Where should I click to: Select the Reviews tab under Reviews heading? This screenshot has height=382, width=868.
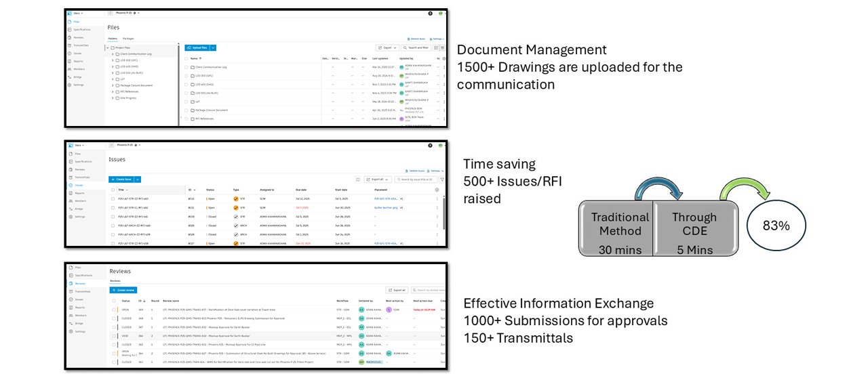point(115,280)
